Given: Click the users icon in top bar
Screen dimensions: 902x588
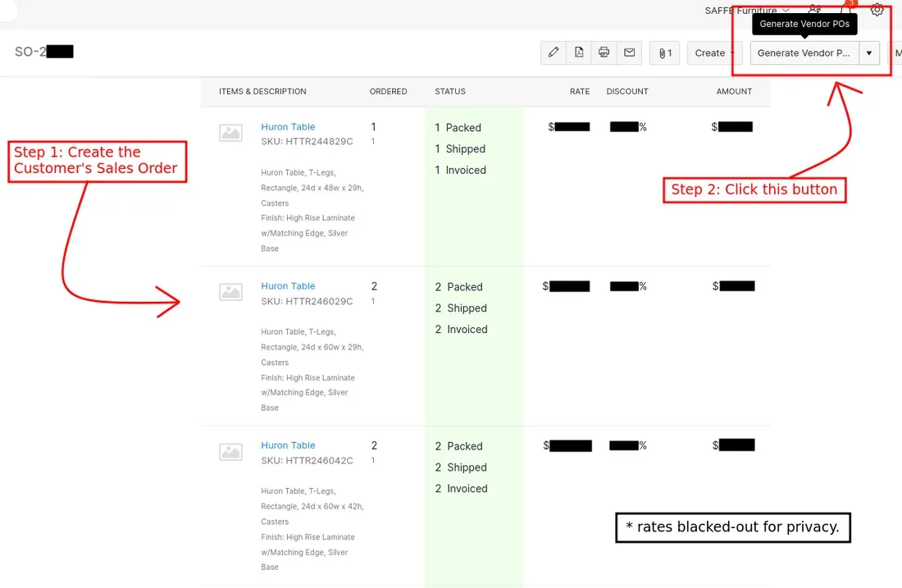Looking at the screenshot, I should click(x=814, y=10).
